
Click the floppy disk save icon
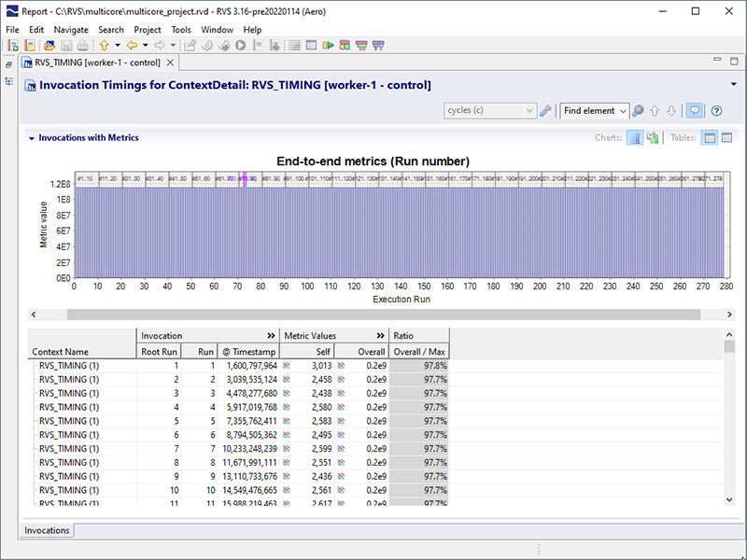[66, 45]
